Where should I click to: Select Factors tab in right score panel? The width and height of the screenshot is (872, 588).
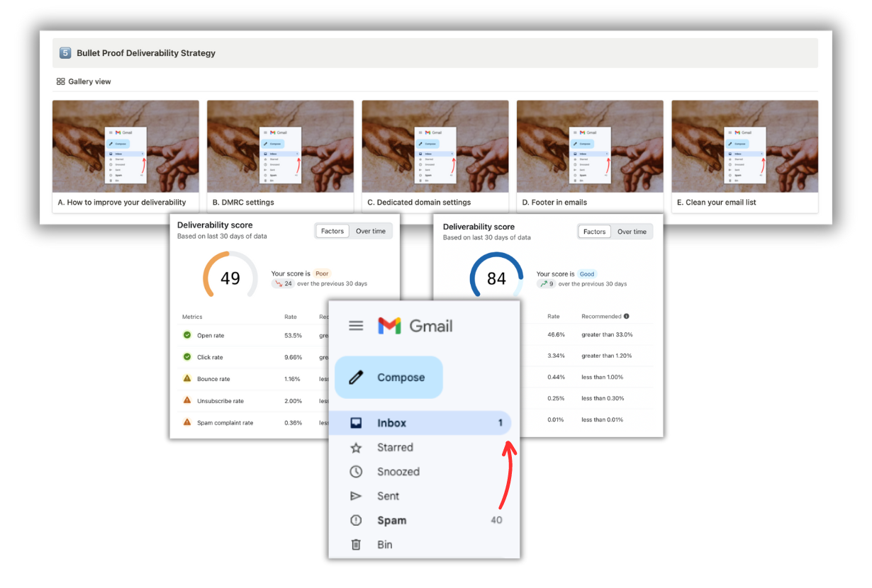pos(594,232)
